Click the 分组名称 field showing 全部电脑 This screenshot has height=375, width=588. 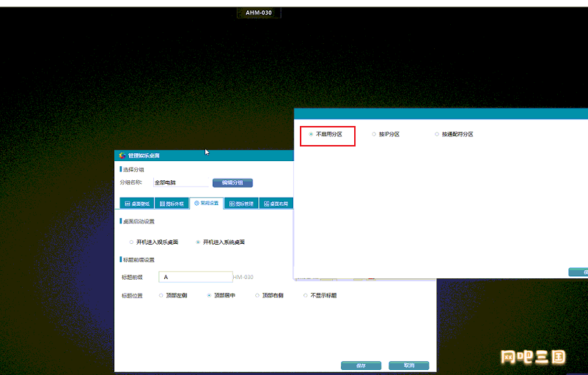(179, 182)
